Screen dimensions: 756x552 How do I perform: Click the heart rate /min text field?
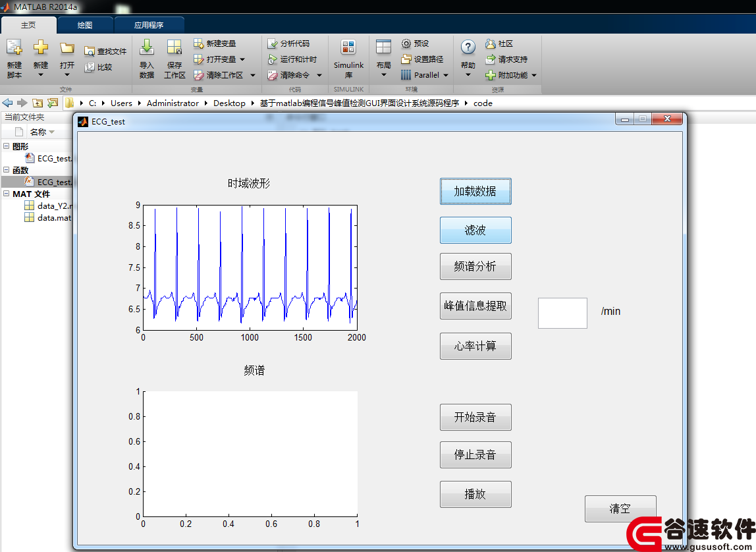point(562,313)
